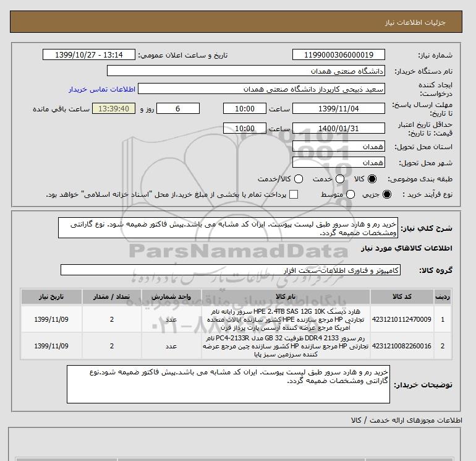
Task: Click the ردیف column header
Action: (x=442, y=297)
